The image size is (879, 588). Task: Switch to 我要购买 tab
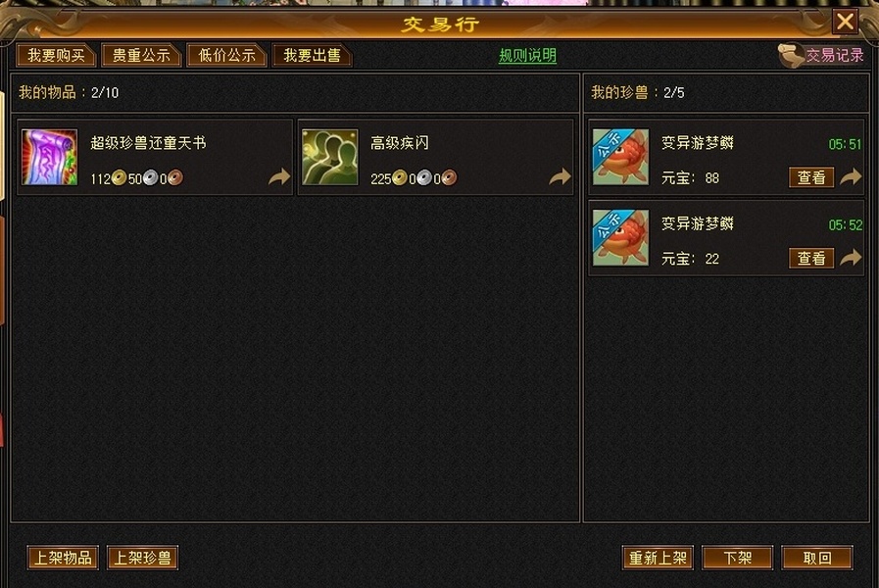(57, 56)
